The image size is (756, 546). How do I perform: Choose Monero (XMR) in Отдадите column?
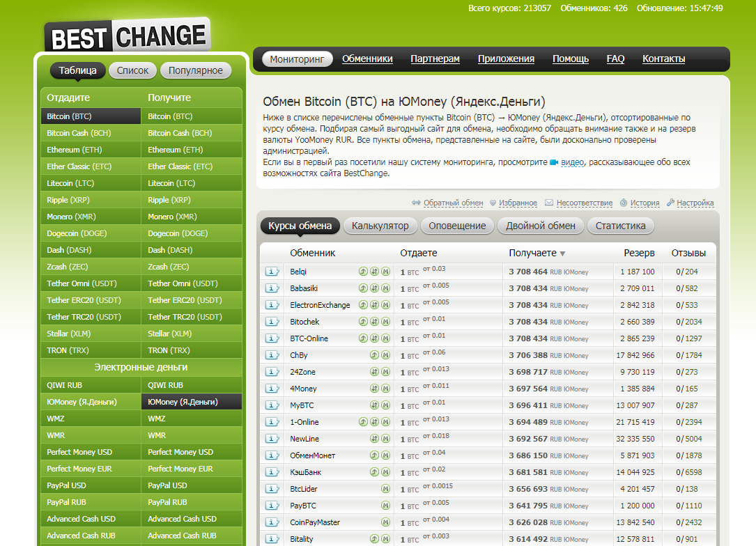91,217
